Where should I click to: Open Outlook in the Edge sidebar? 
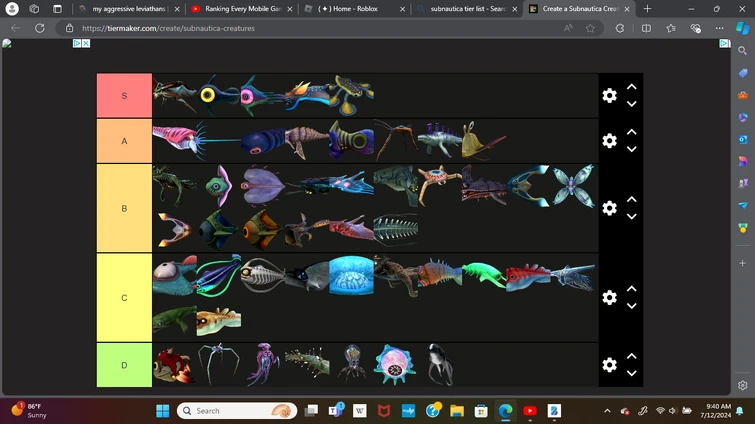pos(742,139)
